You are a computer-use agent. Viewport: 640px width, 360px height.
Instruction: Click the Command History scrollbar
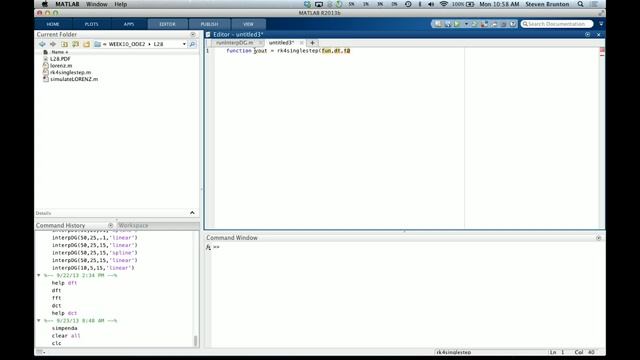pyautogui.click(x=196, y=340)
